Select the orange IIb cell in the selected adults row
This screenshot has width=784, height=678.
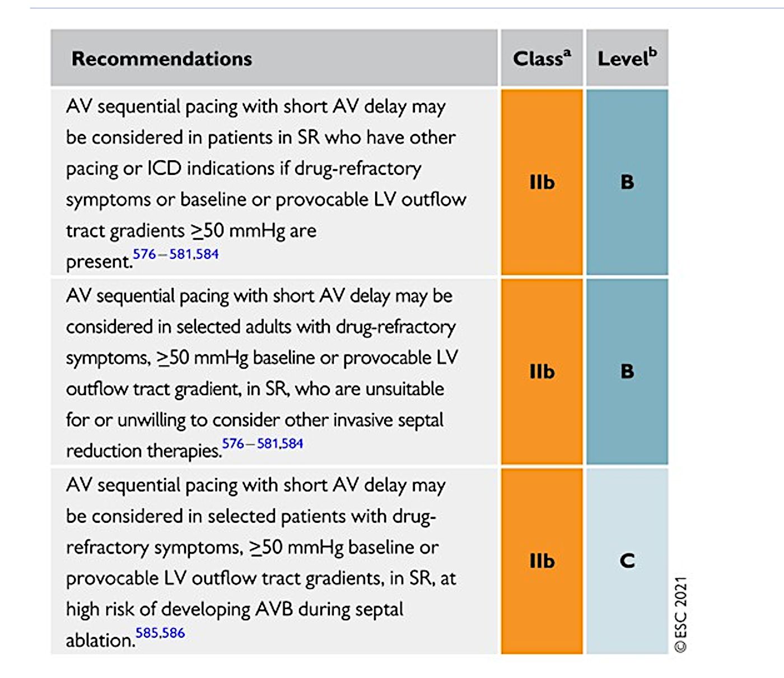tap(542, 371)
